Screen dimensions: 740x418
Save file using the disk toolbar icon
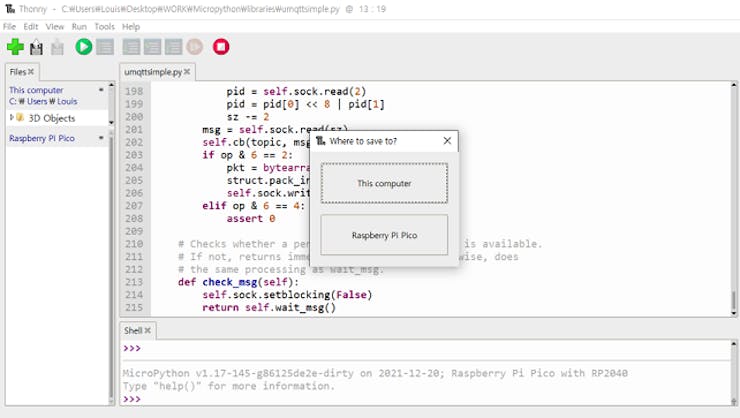(57, 47)
